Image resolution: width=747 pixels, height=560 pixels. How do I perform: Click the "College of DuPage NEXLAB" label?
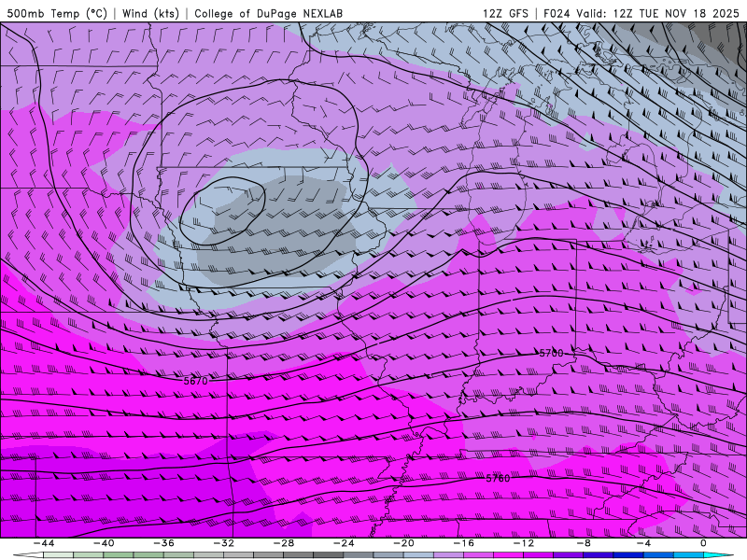point(268,13)
